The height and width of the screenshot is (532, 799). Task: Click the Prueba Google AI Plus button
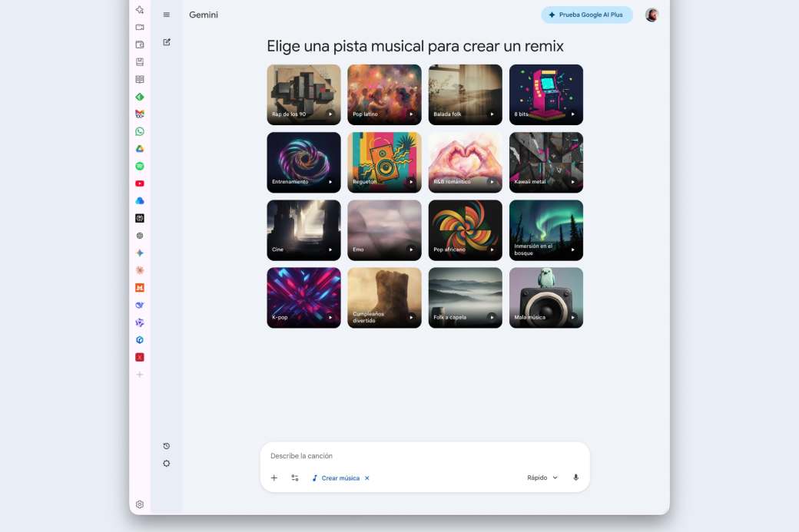[x=587, y=14]
